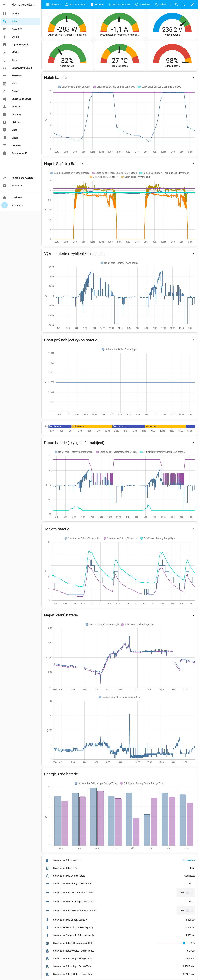
Task: Open the search icon in header
Action: (x=176, y=5)
